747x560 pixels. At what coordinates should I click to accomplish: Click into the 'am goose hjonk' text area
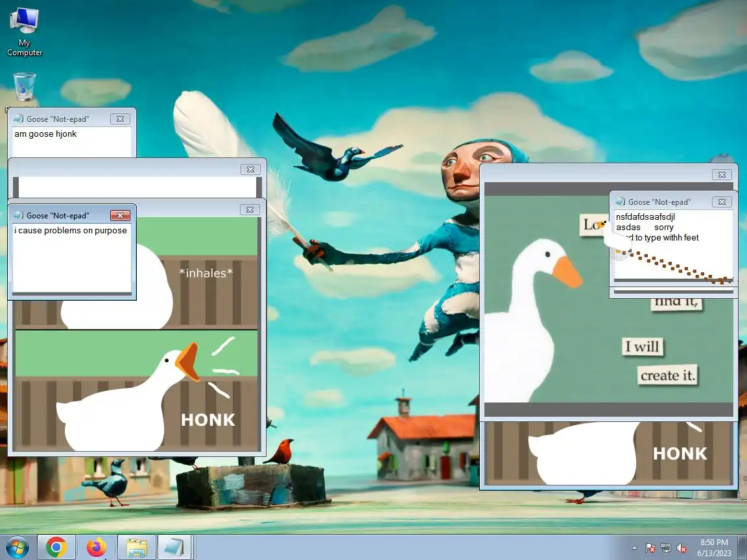click(x=72, y=141)
